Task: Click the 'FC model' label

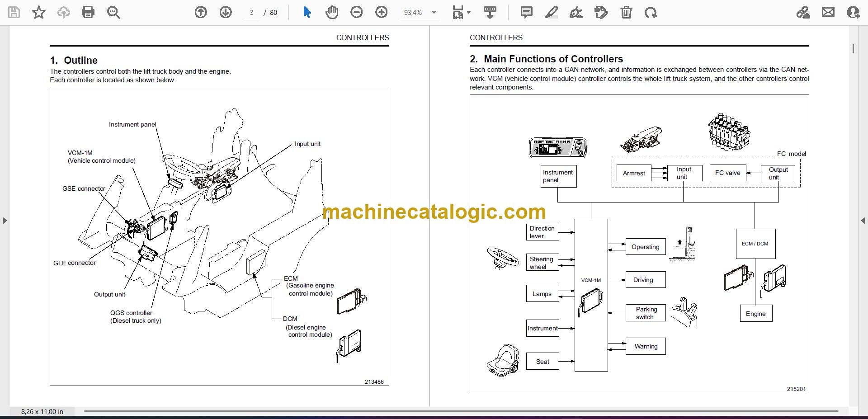Action: point(791,154)
